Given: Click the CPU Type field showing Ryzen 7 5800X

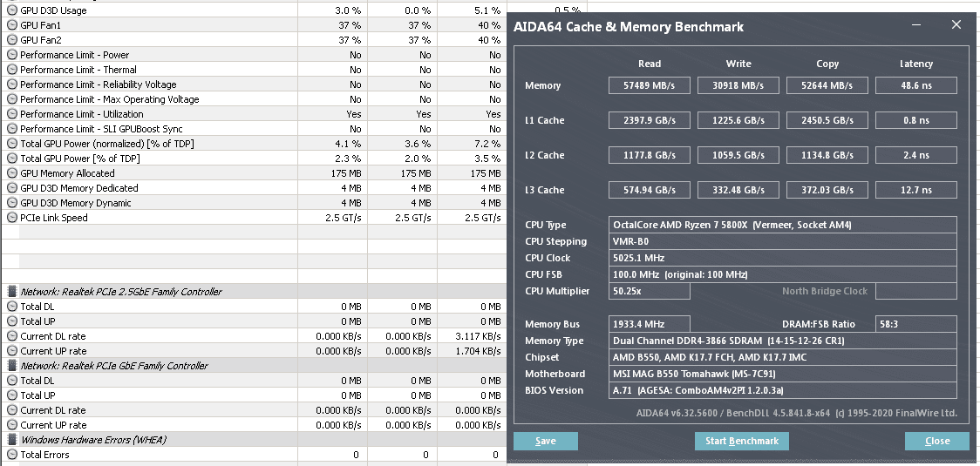Looking at the screenshot, I should [x=782, y=225].
